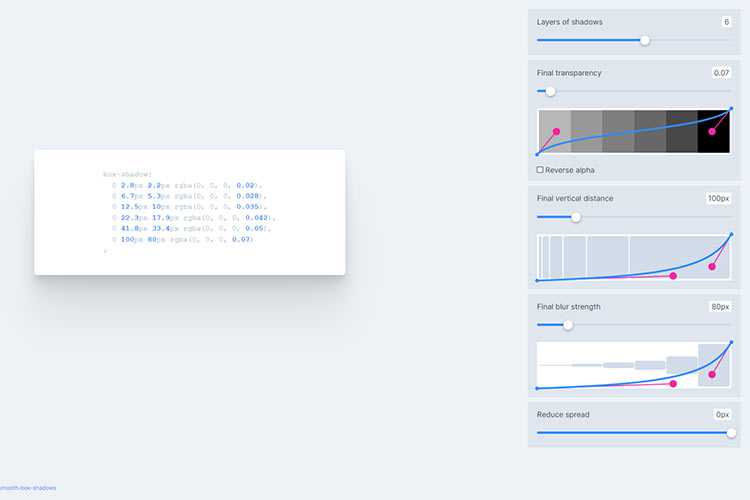Click the Final blur strength slider handle

tap(568, 324)
